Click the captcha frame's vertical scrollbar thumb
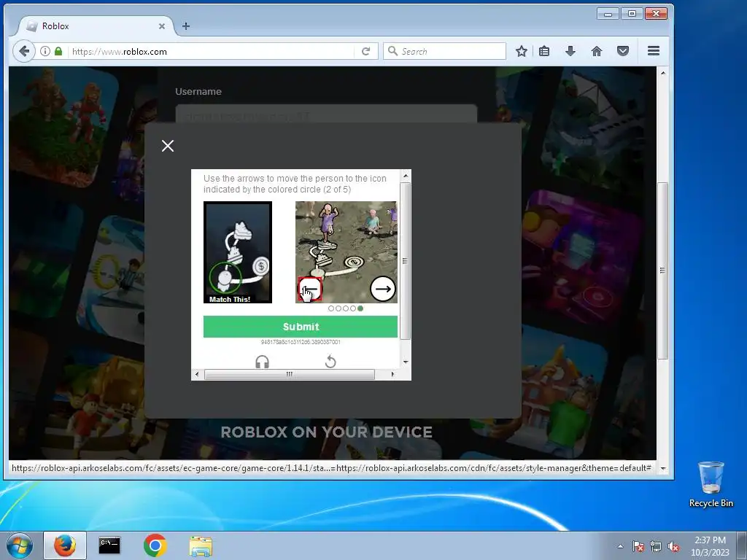This screenshot has height=560, width=747. click(405, 261)
